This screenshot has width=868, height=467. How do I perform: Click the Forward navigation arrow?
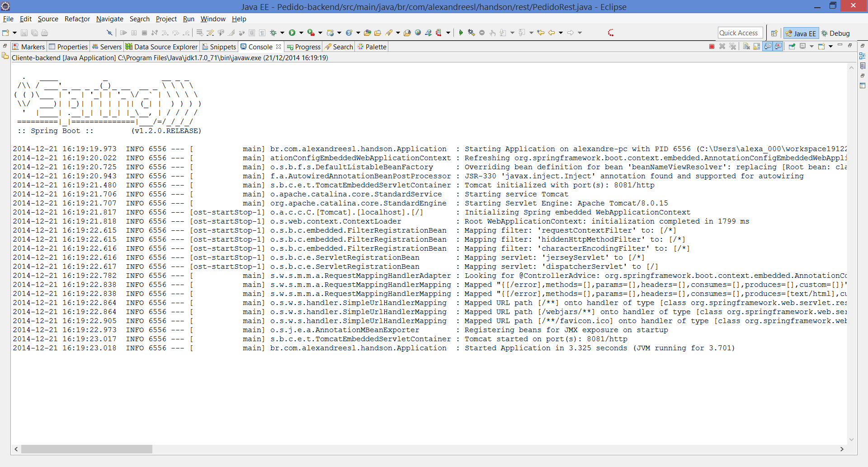click(571, 33)
